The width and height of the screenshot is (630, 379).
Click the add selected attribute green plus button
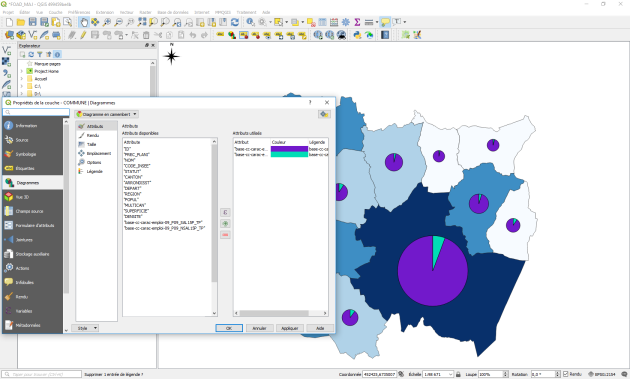[x=225, y=223]
